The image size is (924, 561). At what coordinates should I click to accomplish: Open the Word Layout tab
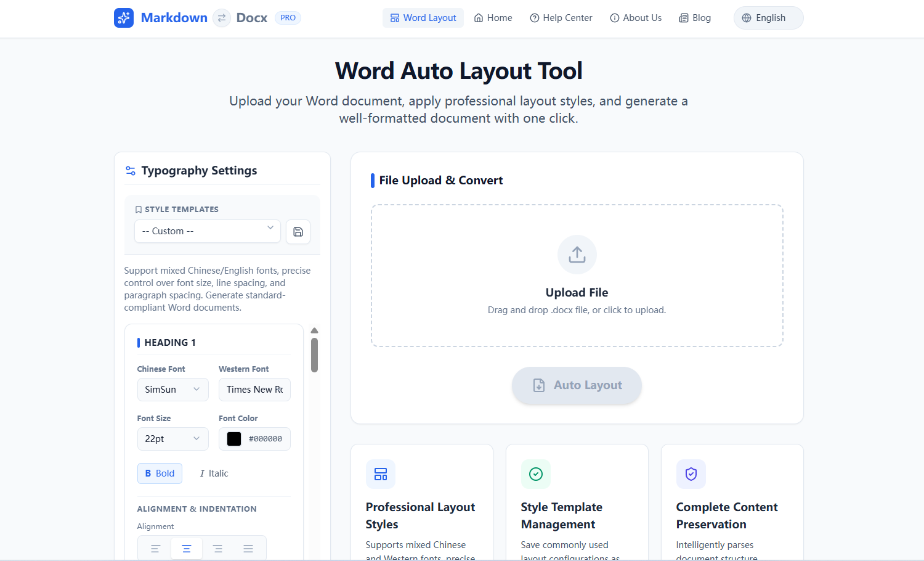(x=423, y=18)
